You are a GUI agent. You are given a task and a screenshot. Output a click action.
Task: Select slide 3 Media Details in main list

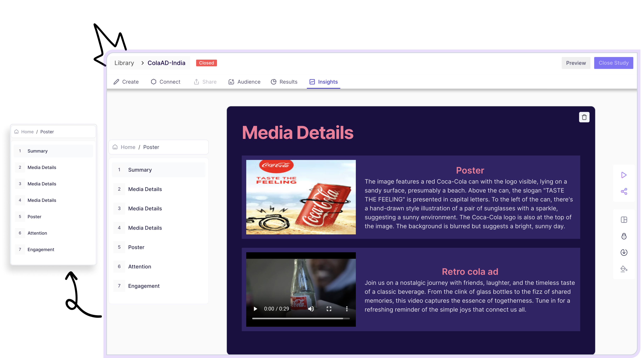pyautogui.click(x=159, y=209)
